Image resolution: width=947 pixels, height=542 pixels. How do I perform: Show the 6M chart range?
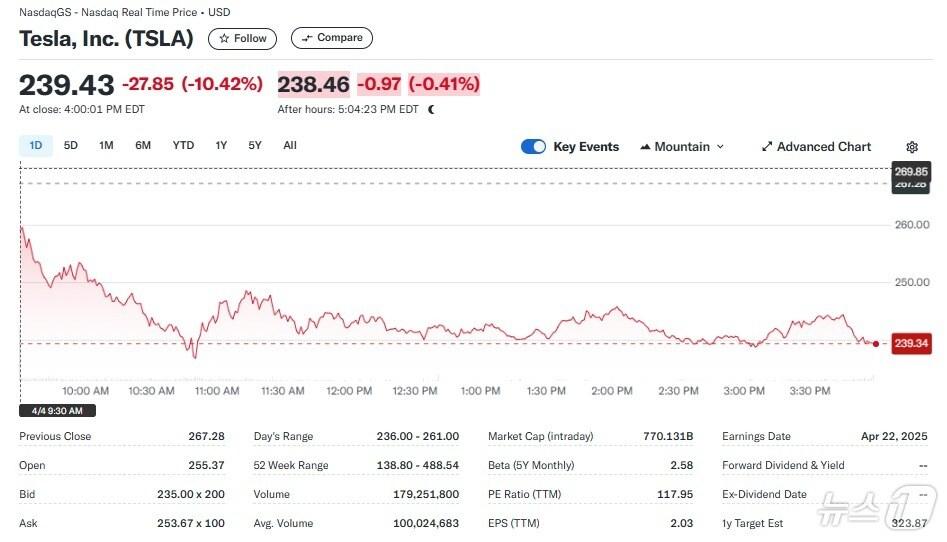143,146
